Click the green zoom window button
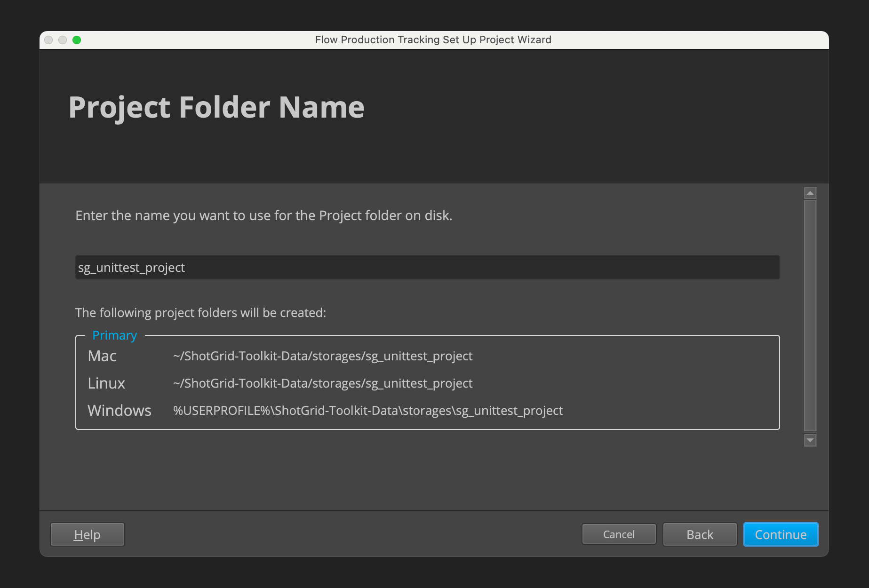This screenshot has height=588, width=869. tap(77, 40)
